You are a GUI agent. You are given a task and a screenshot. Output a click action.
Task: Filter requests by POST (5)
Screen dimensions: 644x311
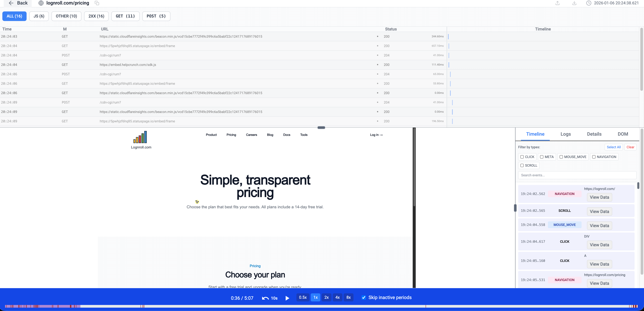tap(156, 16)
